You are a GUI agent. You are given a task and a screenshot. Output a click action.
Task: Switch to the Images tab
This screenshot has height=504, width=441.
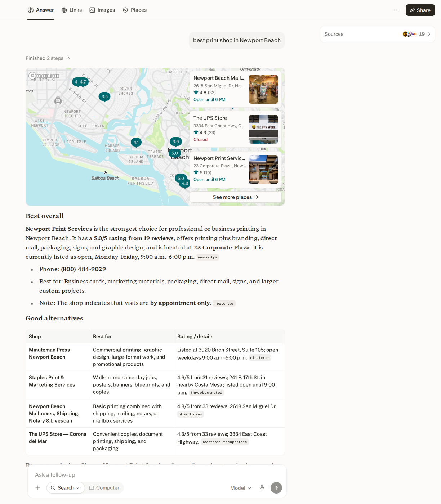[102, 10]
